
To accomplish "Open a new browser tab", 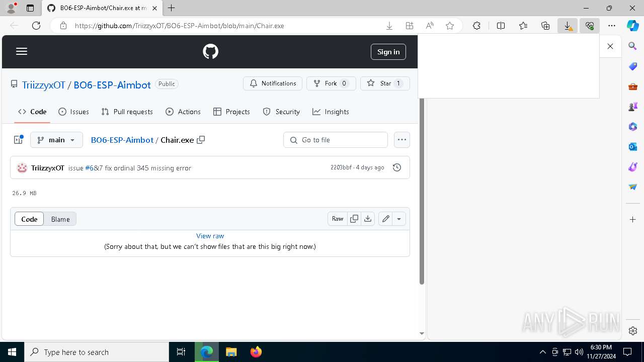I will pyautogui.click(x=172, y=8).
